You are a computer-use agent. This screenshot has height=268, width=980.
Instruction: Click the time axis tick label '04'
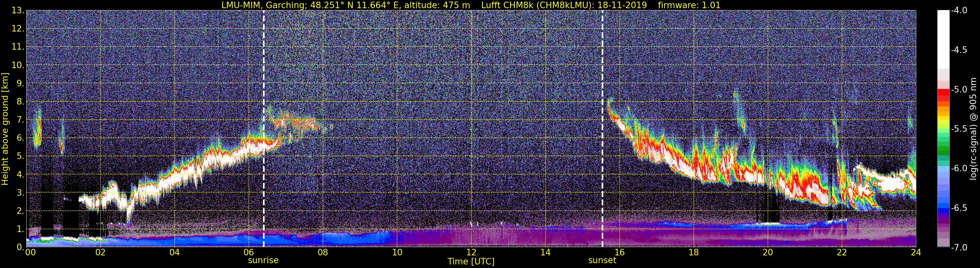click(x=175, y=252)
